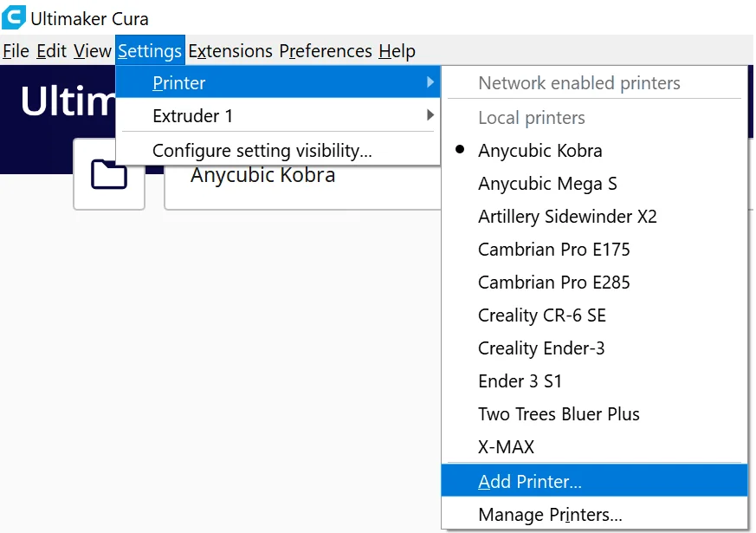Screen dimensions: 756x533
Task: Open the View menu
Action: pyautogui.click(x=92, y=51)
